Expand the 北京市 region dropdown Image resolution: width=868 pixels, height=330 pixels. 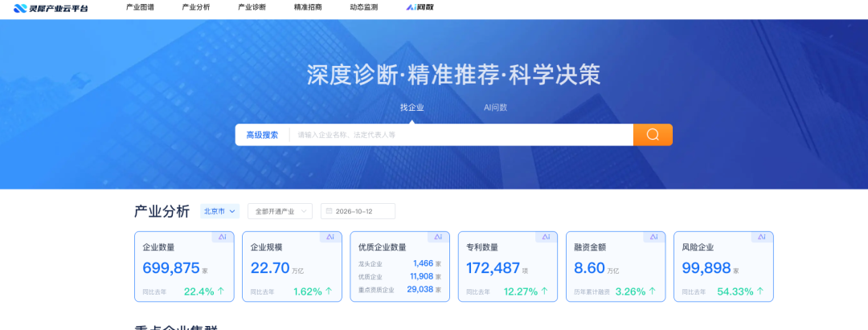click(219, 211)
